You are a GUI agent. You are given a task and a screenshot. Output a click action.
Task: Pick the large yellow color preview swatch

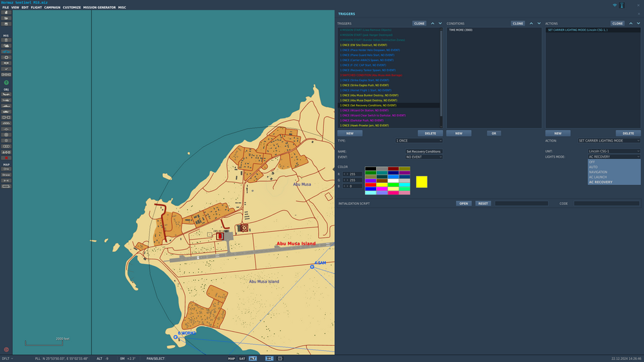pos(421,182)
